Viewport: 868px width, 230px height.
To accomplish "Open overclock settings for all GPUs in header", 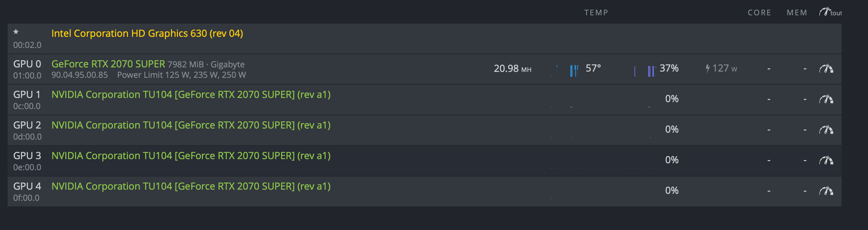I will (x=830, y=13).
